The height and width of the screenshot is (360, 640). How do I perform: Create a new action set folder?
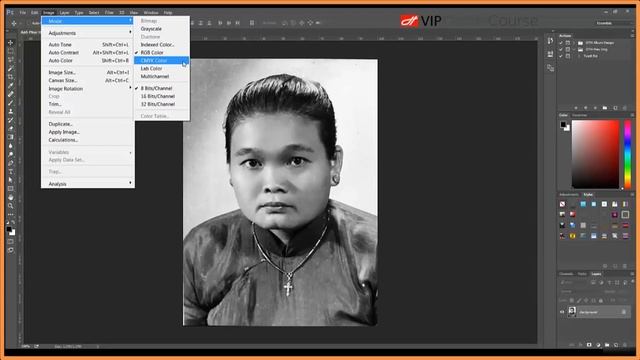pyautogui.click(x=605, y=108)
